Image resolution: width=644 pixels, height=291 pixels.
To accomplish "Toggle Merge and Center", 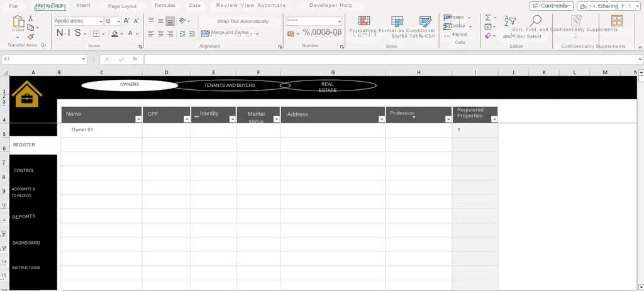I will (230, 33).
